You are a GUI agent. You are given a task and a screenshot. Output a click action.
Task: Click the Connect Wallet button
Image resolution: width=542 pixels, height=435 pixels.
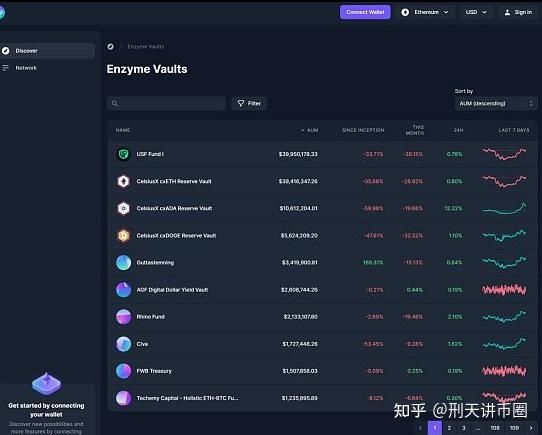[365, 12]
